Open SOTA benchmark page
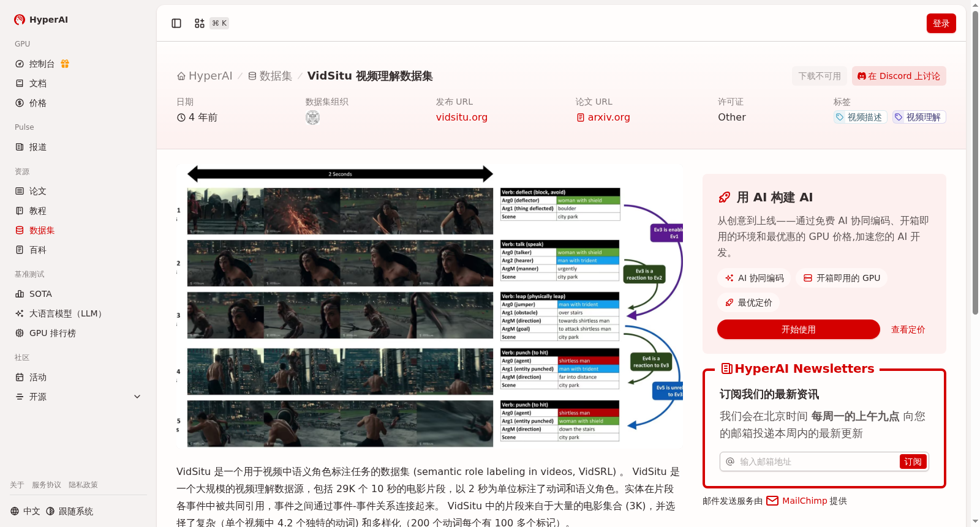This screenshot has height=527, width=980. (x=40, y=294)
